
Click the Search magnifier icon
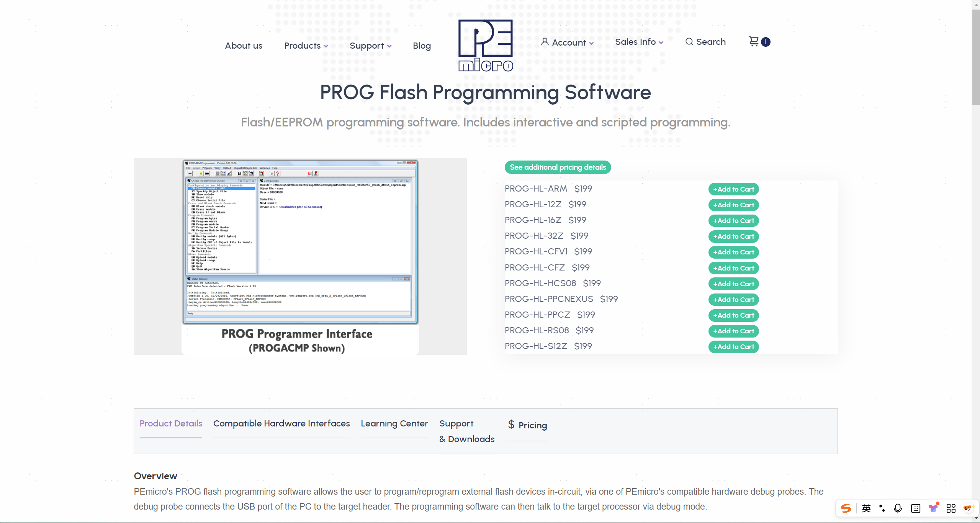pyautogui.click(x=689, y=42)
